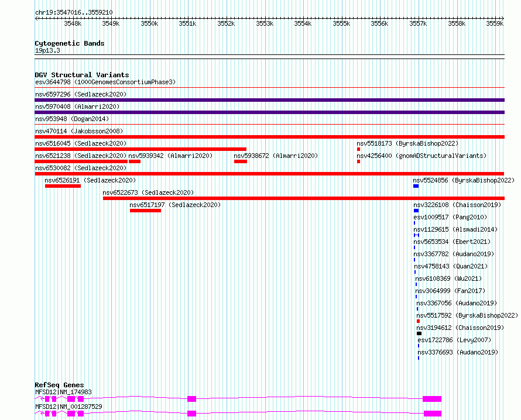Click the Cytogenetic Bands track title
This screenshot has width=521, height=420.
coord(70,43)
